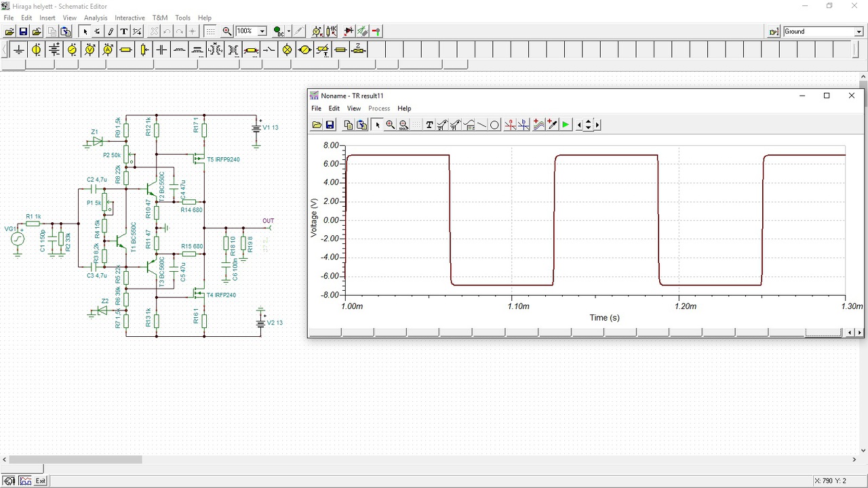Screen dimensions: 868x488
Task: Toggle cursor B in diagram toolbar
Action: 524,125
